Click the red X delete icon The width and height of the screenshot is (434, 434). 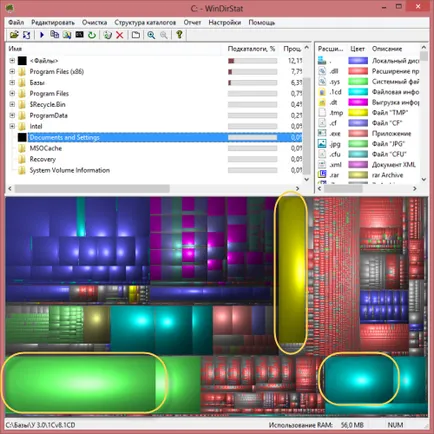[120, 35]
